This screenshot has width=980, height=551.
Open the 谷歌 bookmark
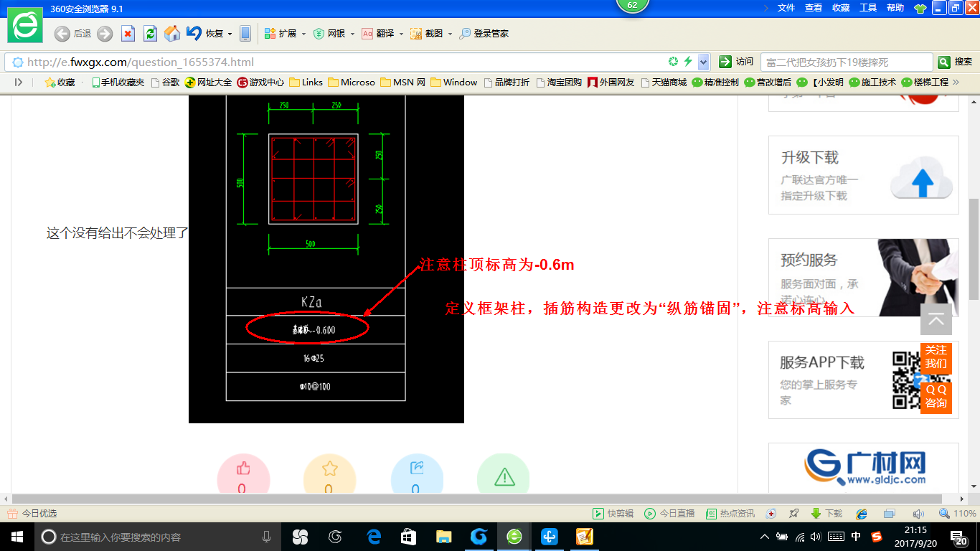(x=165, y=83)
